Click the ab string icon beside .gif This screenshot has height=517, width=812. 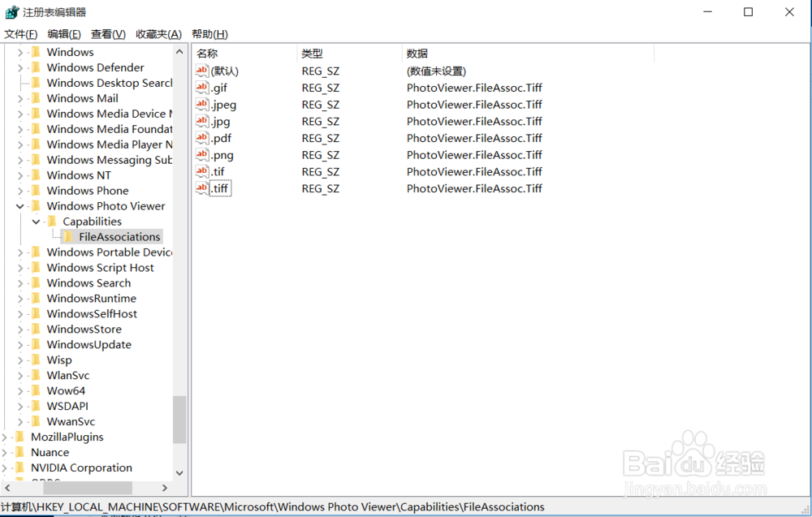[201, 88]
